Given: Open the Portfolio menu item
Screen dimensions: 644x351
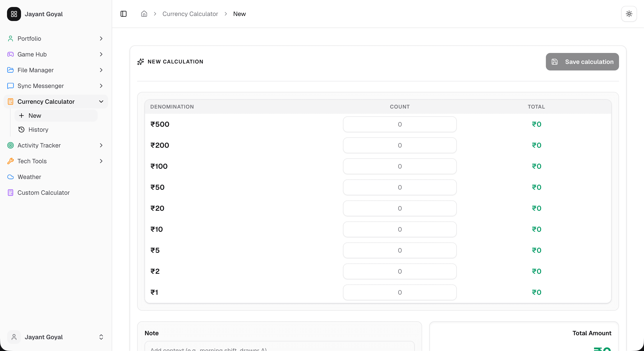Looking at the screenshot, I should pos(56,39).
